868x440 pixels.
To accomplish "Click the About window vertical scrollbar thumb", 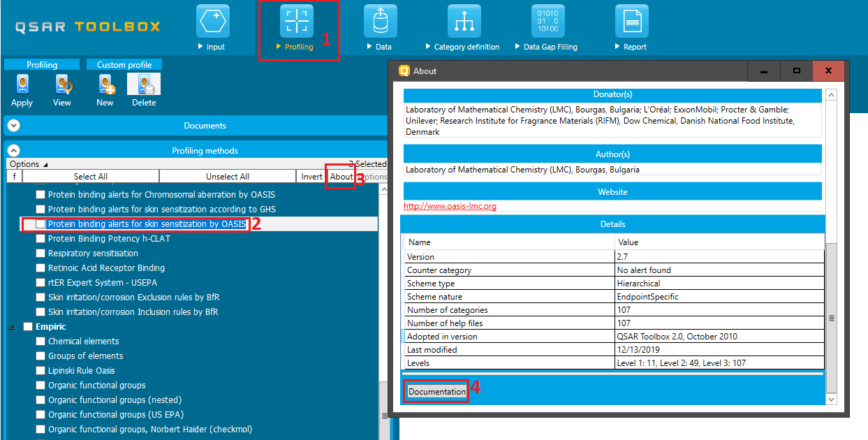I will (831, 318).
